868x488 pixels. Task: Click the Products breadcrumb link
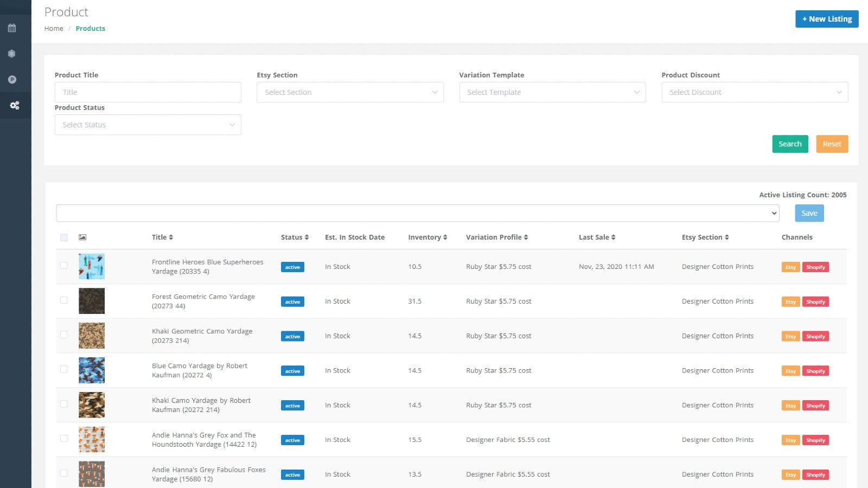click(90, 28)
